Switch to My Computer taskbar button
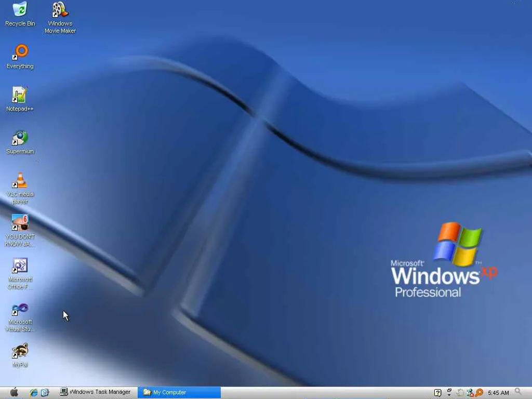 pos(179,392)
